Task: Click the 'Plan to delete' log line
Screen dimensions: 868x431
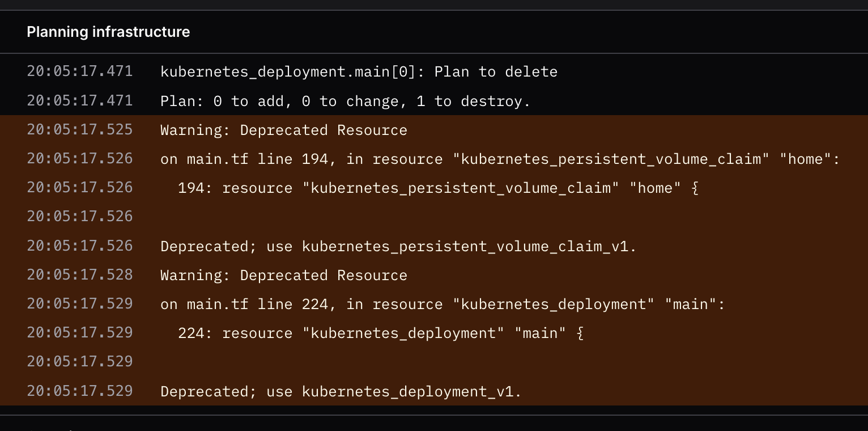Action: (x=359, y=72)
